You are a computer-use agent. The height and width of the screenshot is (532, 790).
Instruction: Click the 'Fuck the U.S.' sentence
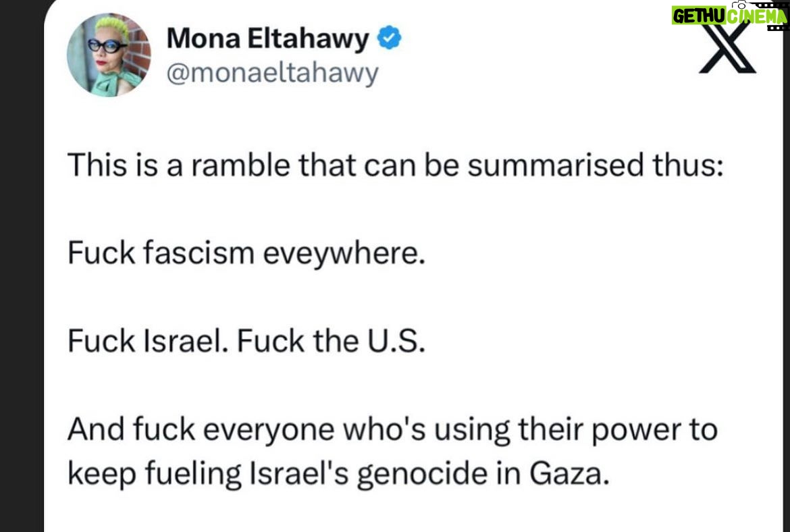pos(331,340)
